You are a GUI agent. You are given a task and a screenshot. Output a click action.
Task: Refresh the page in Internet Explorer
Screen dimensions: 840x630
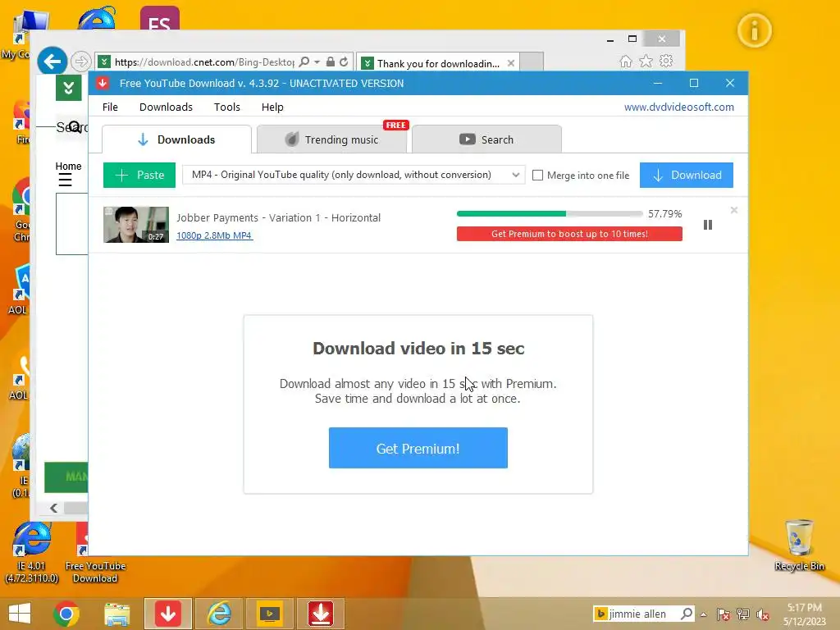(x=344, y=62)
